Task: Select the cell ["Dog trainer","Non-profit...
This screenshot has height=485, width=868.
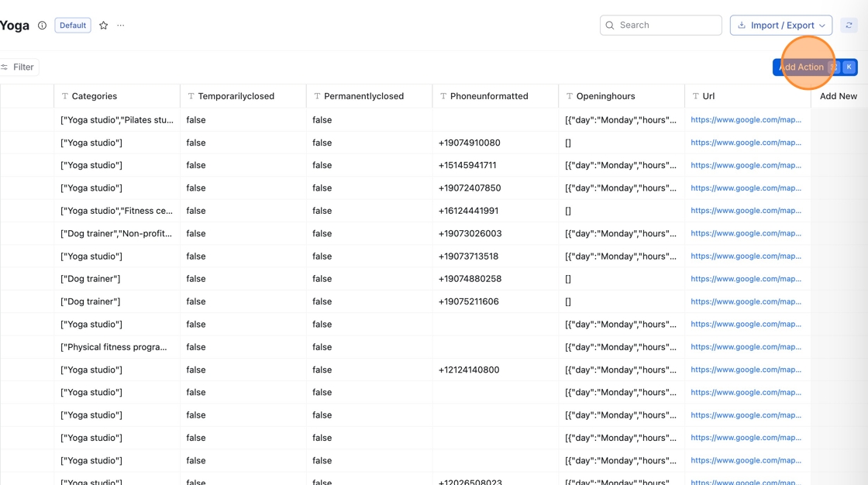Action: click(117, 234)
